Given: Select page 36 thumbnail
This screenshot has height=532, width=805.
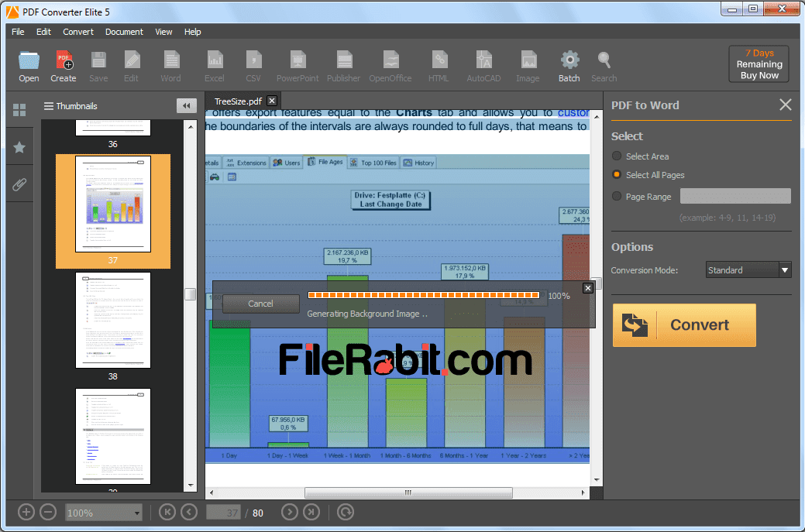Looking at the screenshot, I should tap(113, 128).
